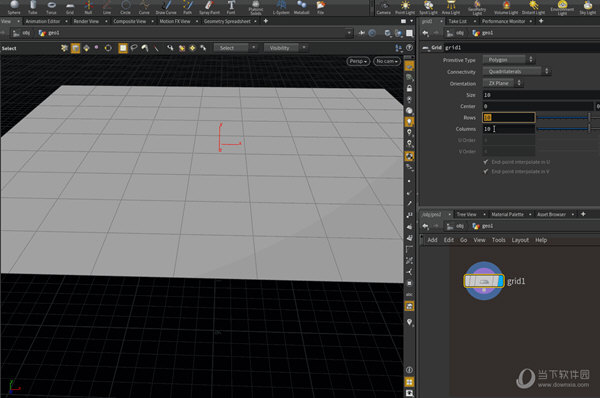Image resolution: width=600 pixels, height=398 pixels.
Task: Add a Geometry Light from the shelf
Action: click(x=477, y=8)
